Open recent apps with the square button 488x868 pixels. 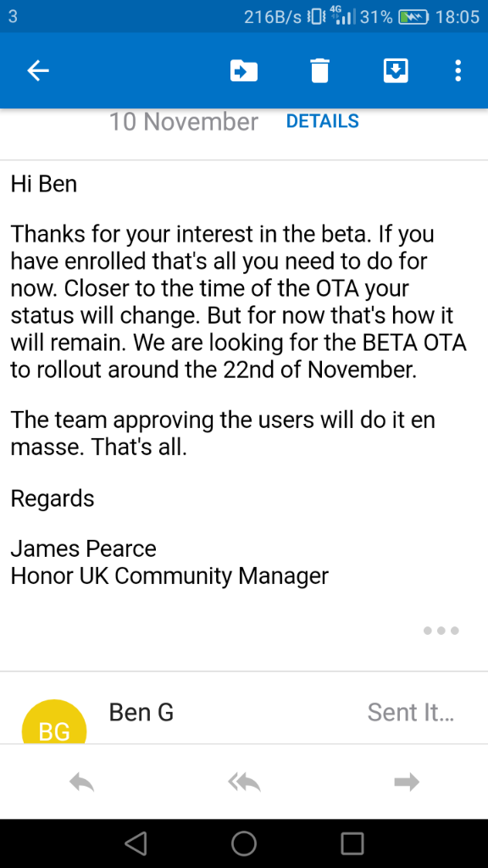tap(352, 843)
